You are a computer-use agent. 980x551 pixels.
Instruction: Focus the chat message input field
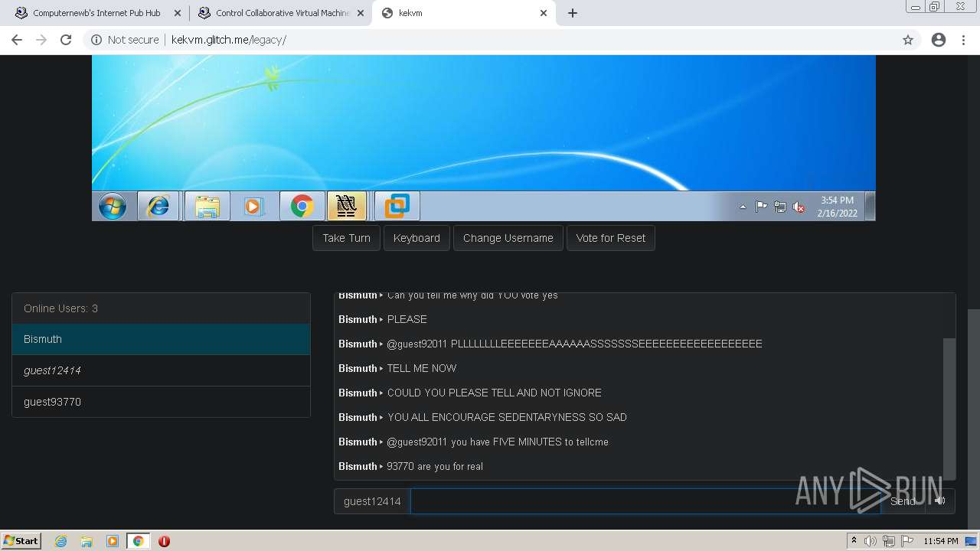click(645, 501)
